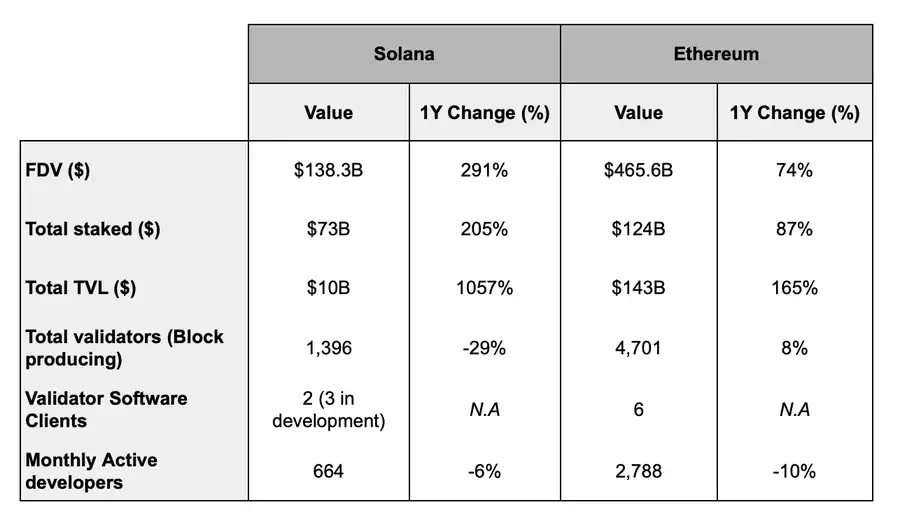Select the $138.3B Solana FDV cell

click(x=328, y=170)
